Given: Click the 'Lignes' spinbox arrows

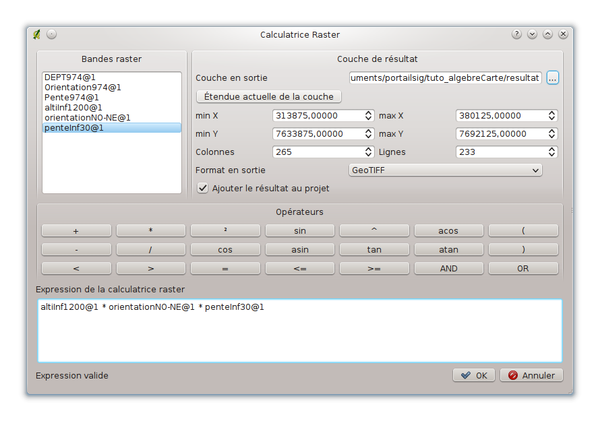Looking at the screenshot, I should tap(550, 152).
